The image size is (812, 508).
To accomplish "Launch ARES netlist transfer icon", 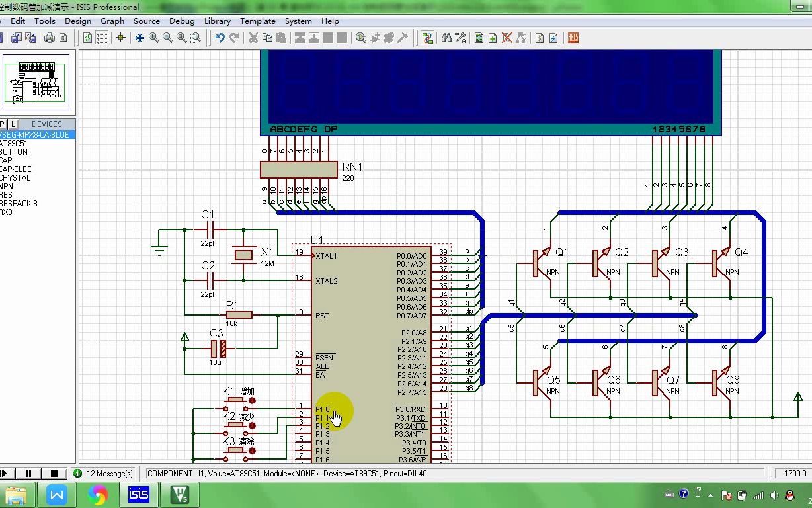I will click(x=573, y=38).
